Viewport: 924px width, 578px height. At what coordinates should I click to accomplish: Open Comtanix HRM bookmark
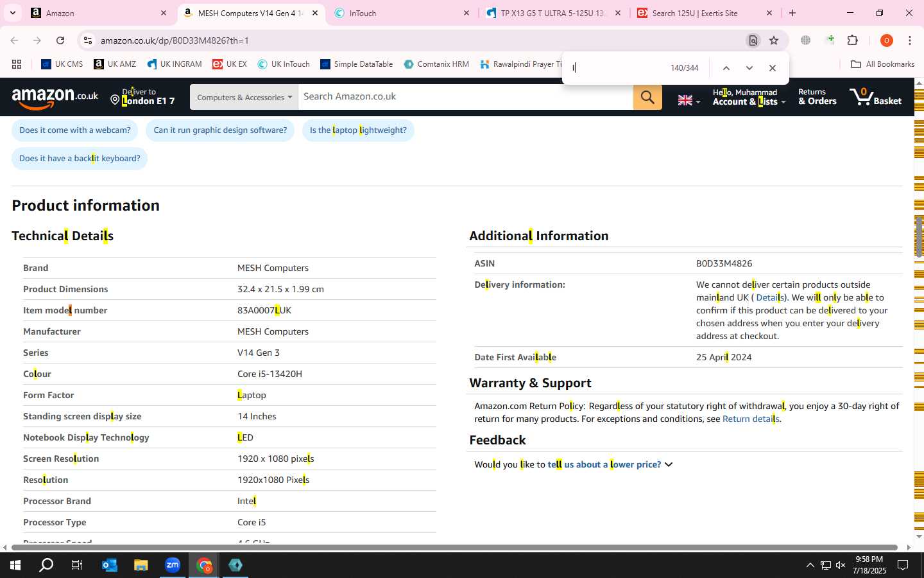437,64
